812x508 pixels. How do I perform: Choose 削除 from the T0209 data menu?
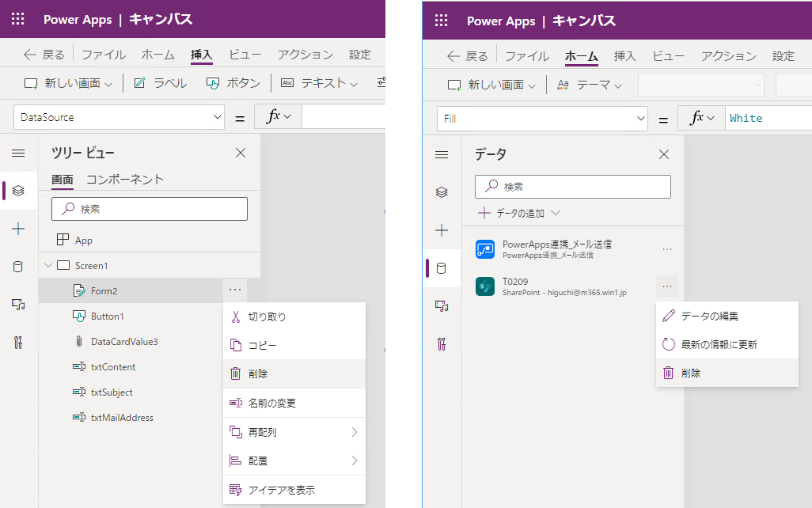[727, 373]
